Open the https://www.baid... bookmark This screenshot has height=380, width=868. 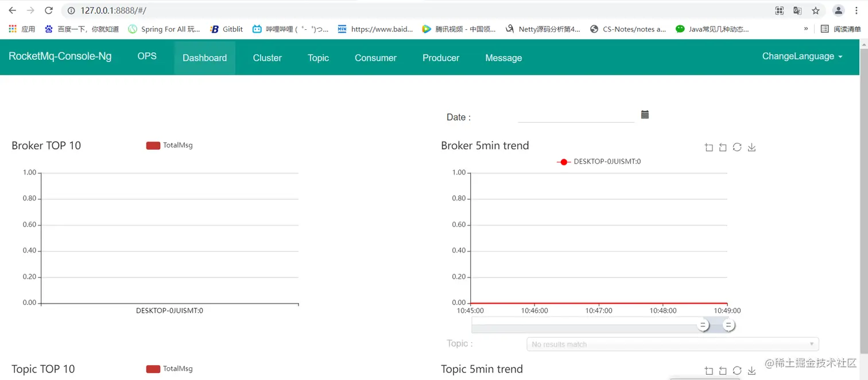[375, 29]
